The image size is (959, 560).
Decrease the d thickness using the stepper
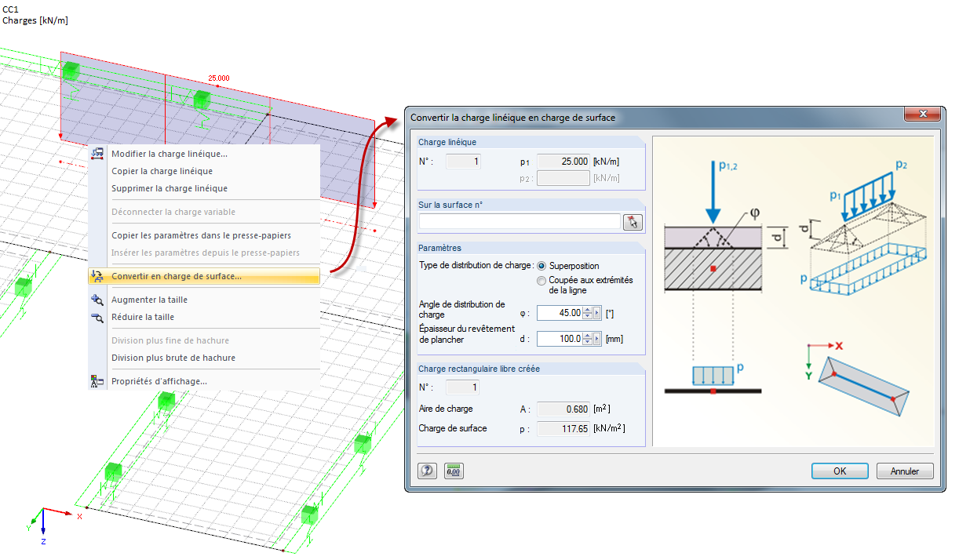586,342
